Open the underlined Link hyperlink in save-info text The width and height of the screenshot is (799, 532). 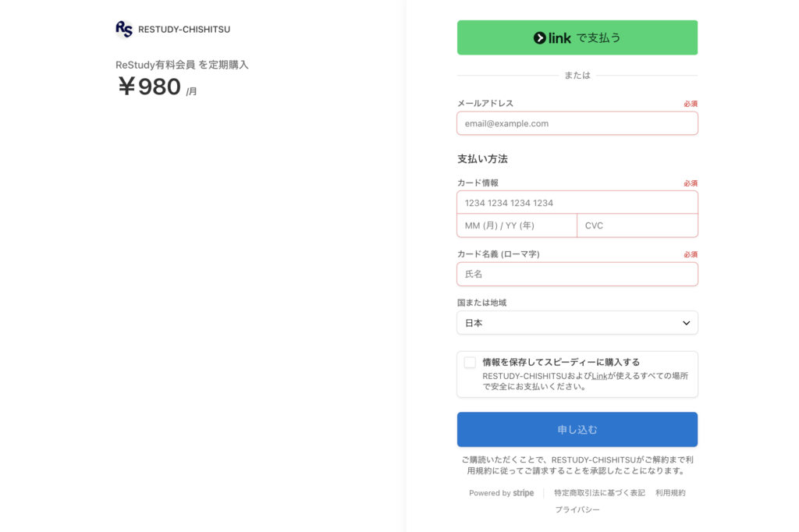point(599,376)
